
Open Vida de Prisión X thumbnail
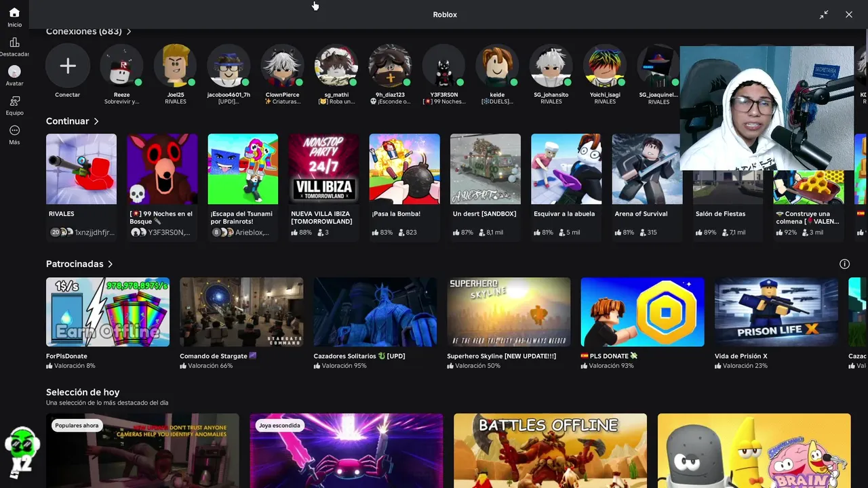[776, 312]
